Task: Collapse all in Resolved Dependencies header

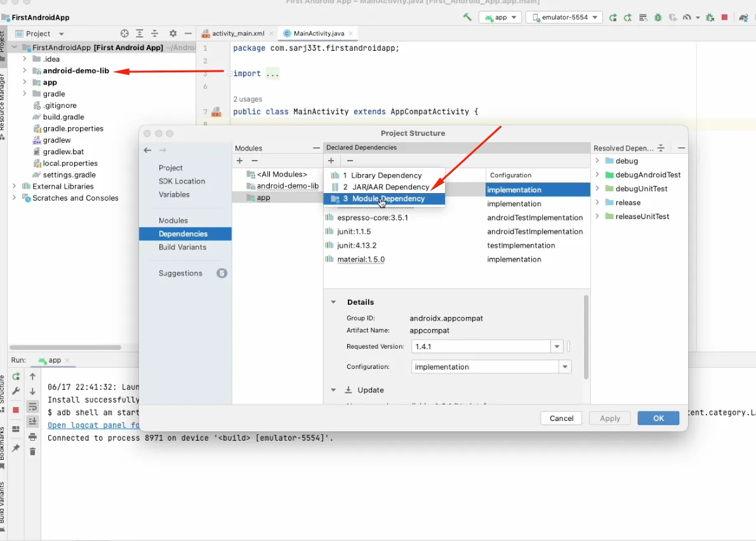Action: (661, 148)
